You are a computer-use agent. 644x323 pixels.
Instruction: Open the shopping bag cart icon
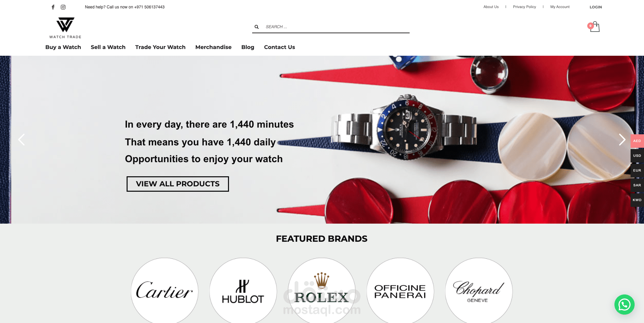coord(595,27)
